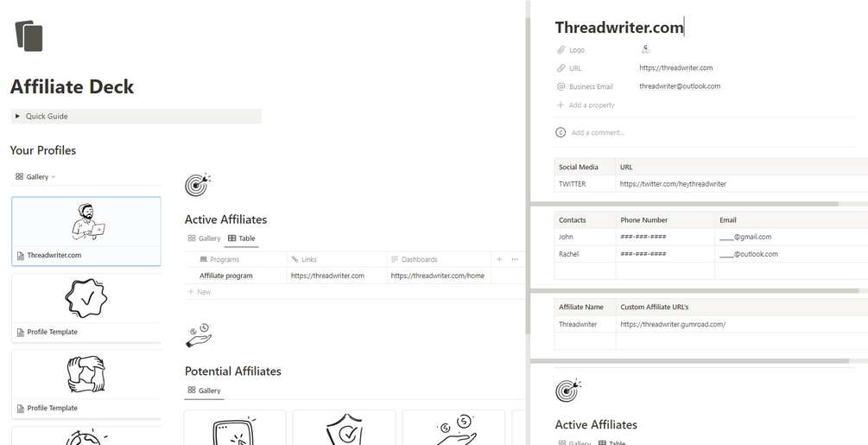Screen dimensions: 868x445
Task: Open https://threadwriter.com/home dashboard link
Action: tap(437, 276)
